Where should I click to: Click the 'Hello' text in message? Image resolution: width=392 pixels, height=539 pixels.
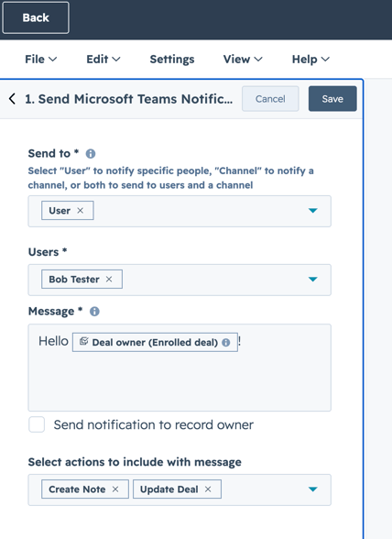click(x=53, y=341)
